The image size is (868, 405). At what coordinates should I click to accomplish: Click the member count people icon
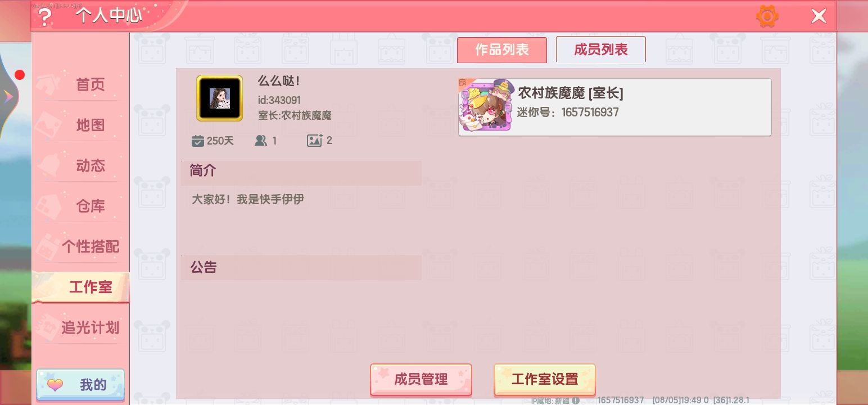pyautogui.click(x=260, y=141)
